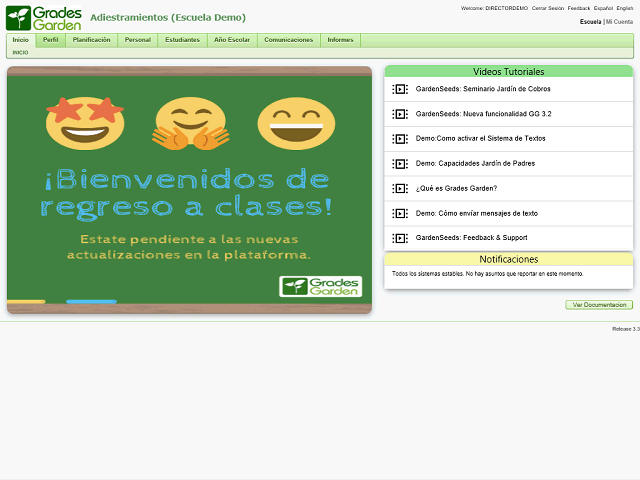Open Mi Cuenta

(620, 22)
